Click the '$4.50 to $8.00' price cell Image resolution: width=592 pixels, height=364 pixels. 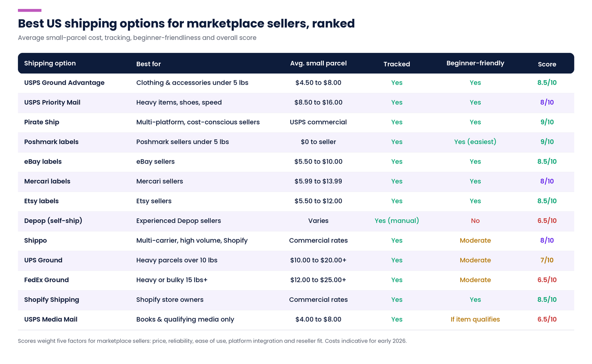tap(318, 82)
